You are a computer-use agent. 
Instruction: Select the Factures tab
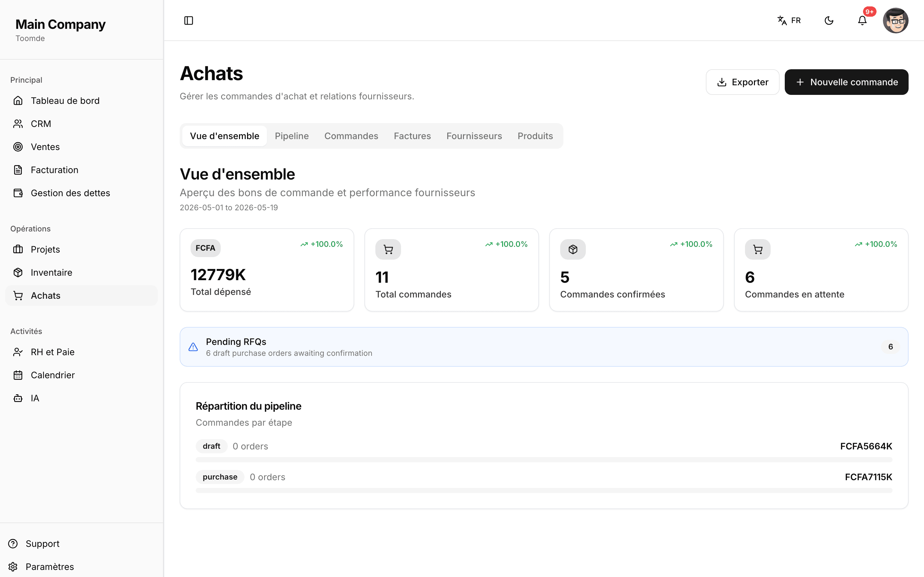point(412,136)
